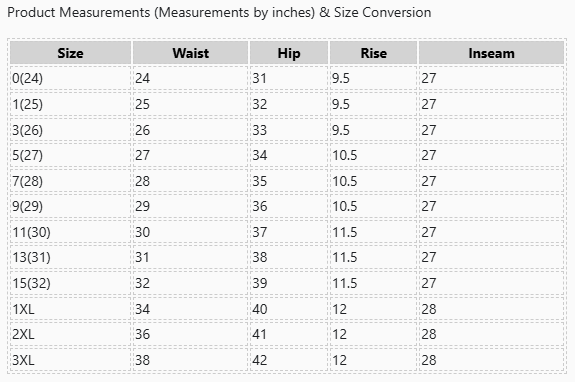Click the 3(26) size row label
Image resolution: width=575 pixels, height=382 pixels.
(70, 130)
